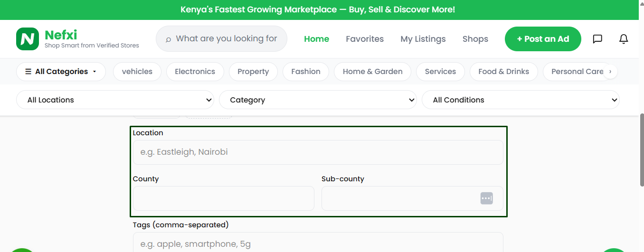
Task: Click the password manager icon in Sub-county field
Action: [487, 198]
